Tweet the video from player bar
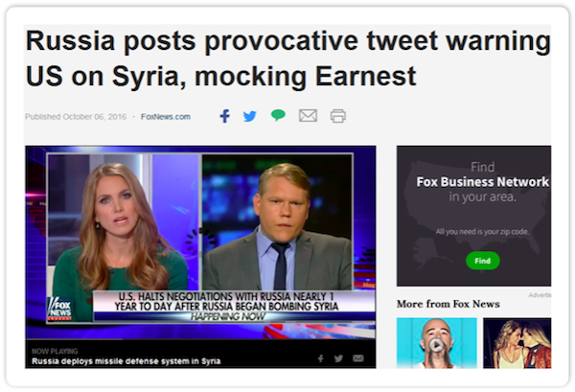Image resolution: width=575 pixels, height=392 pixels. 338,358
